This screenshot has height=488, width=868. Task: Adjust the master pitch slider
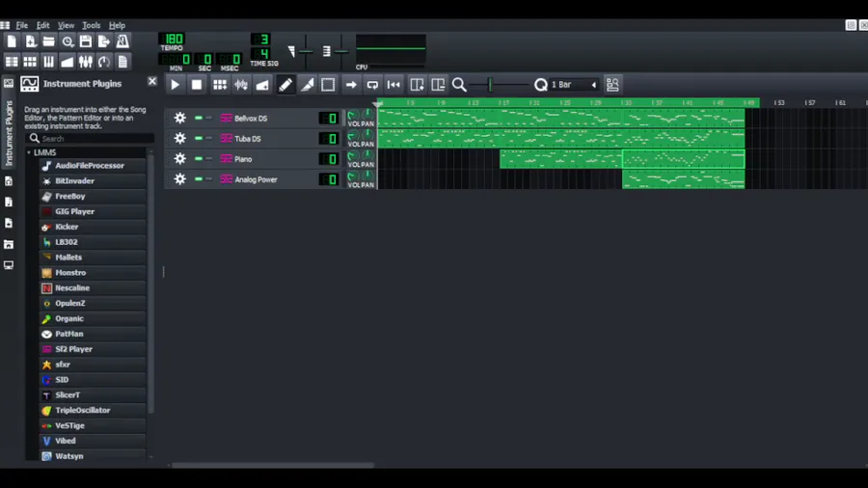(x=340, y=51)
